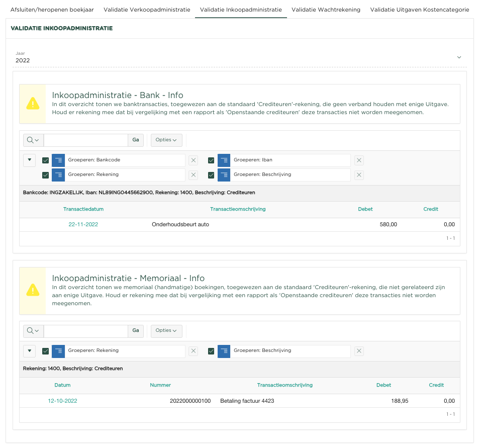479x448 pixels.
Task: Remove the Groeperen: Iban grouping
Action: point(359,160)
